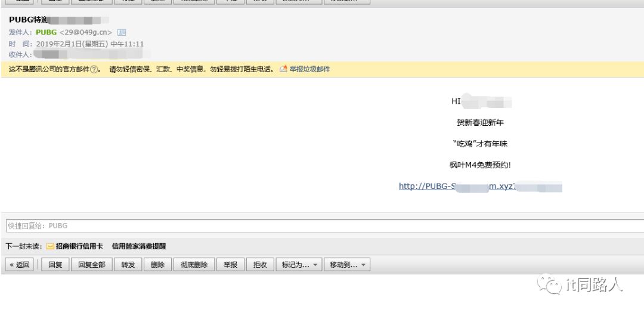Screen dimensions: 644x313
Task: Click the body line “吃鸡”才有年味
Action: [x=480, y=144]
